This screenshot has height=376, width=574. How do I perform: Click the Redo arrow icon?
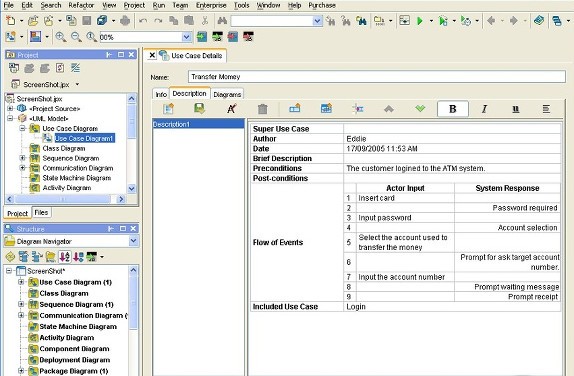158,21
